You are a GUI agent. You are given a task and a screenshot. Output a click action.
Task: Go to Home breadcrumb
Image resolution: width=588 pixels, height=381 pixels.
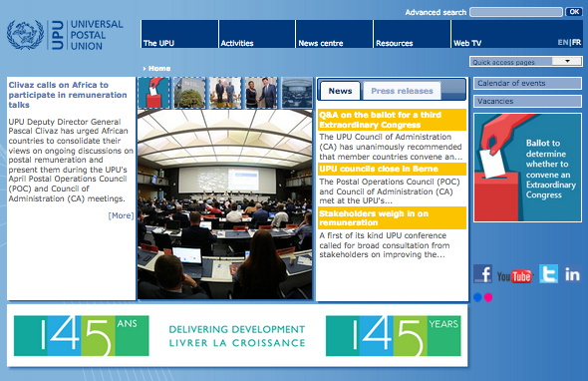[x=159, y=68]
